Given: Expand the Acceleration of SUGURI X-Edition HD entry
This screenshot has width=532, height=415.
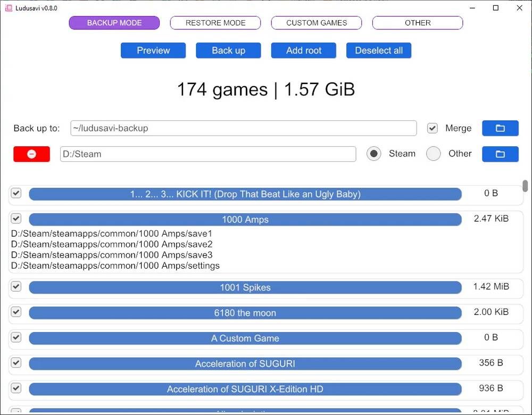Looking at the screenshot, I should [245, 389].
